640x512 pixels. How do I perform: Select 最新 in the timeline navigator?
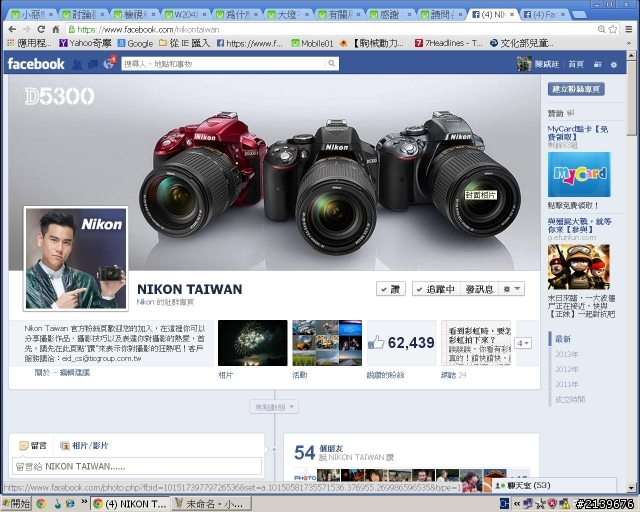tap(562, 339)
